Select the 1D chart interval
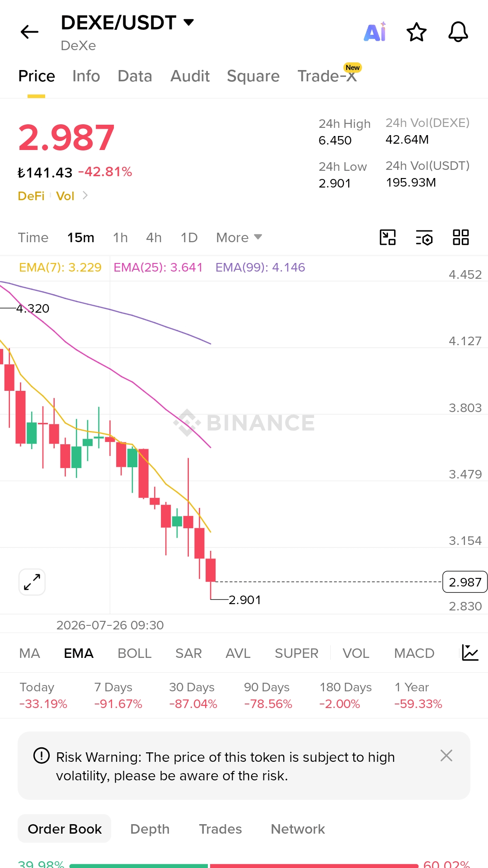Image resolution: width=488 pixels, height=868 pixels. (x=189, y=238)
